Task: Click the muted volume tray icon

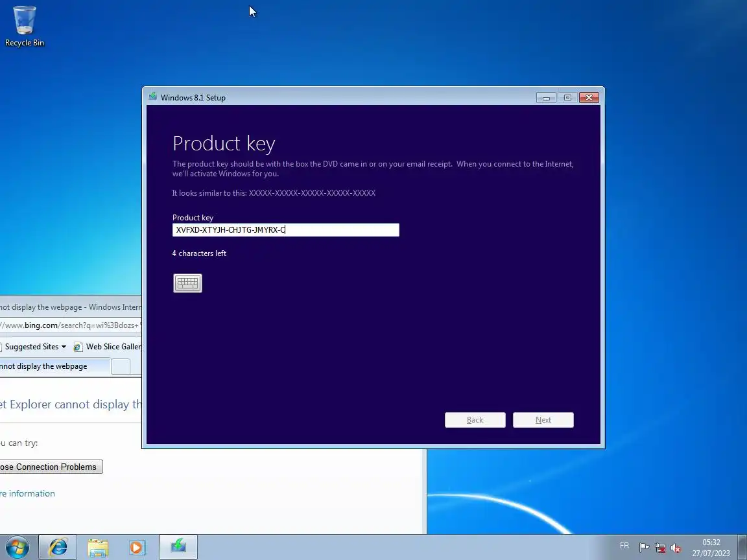Action: (676, 548)
